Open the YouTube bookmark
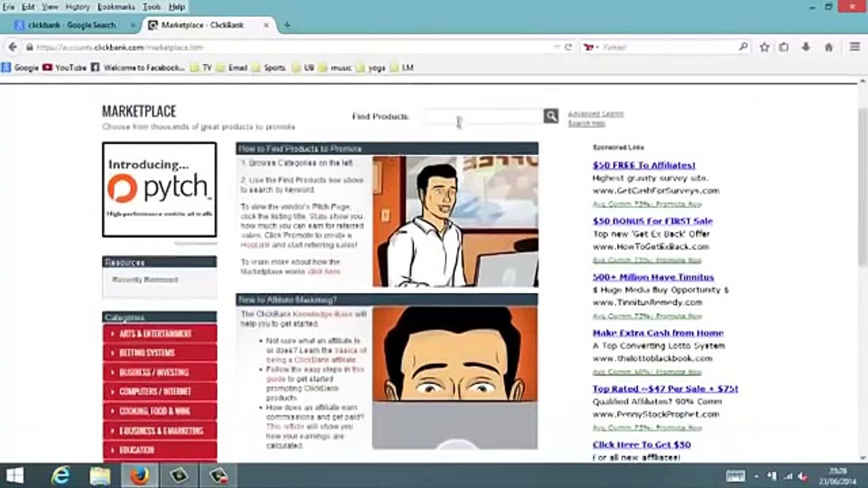The width and height of the screenshot is (868, 488). pyautogui.click(x=64, y=68)
